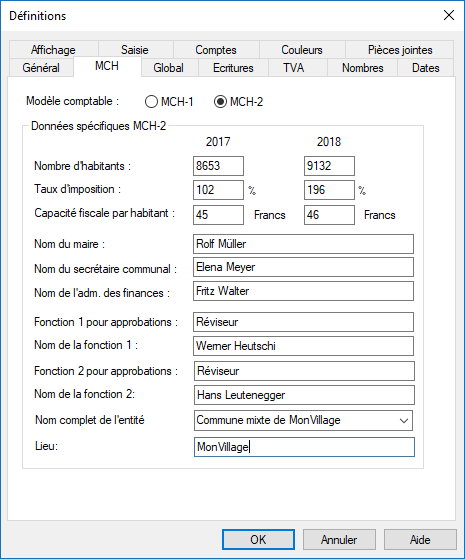Click the 'Modèle comptable :' label
Screen dimensions: 465x559
tap(72, 101)
